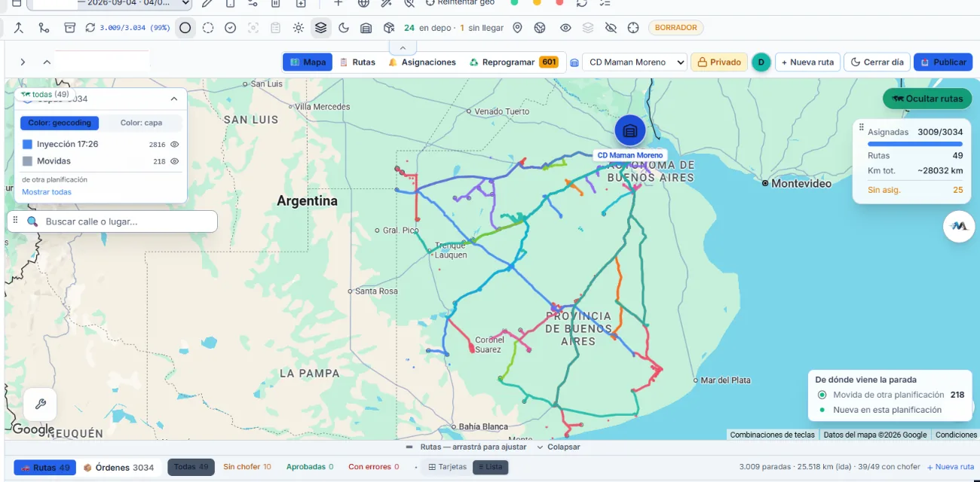Select the Color: capa option
The height and width of the screenshot is (482, 980).
(x=141, y=123)
